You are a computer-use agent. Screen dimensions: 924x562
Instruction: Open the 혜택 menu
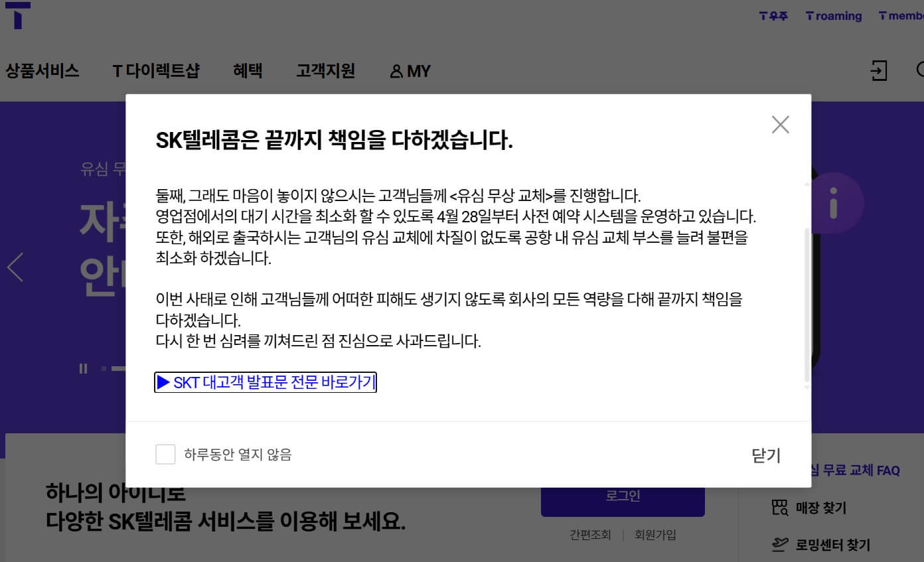[248, 71]
